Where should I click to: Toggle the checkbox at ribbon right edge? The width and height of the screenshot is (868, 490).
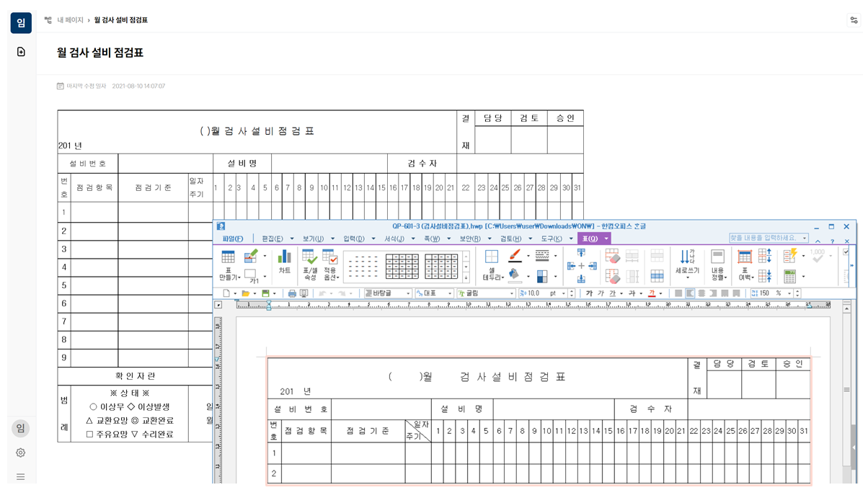(846, 252)
